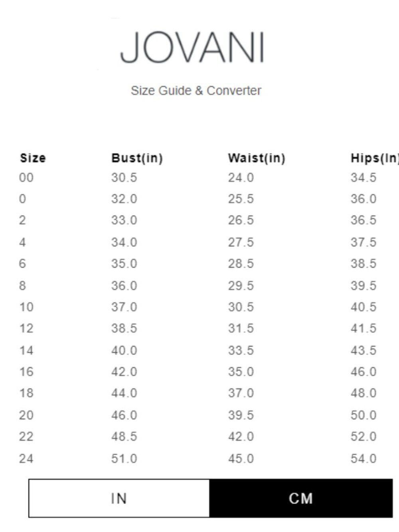Viewport: 399px width, 532px height.
Task: Switch units to CM
Action: coord(301,498)
